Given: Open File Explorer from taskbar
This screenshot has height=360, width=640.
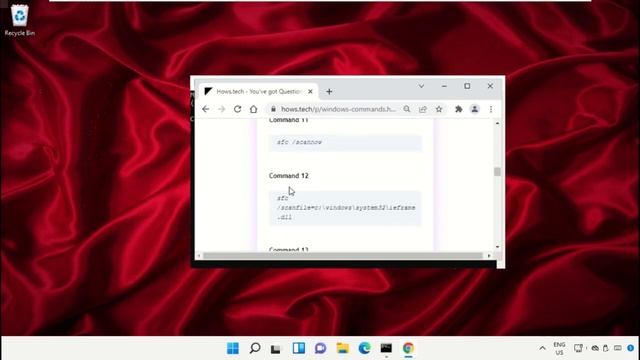Looking at the screenshot, I should coord(342,348).
